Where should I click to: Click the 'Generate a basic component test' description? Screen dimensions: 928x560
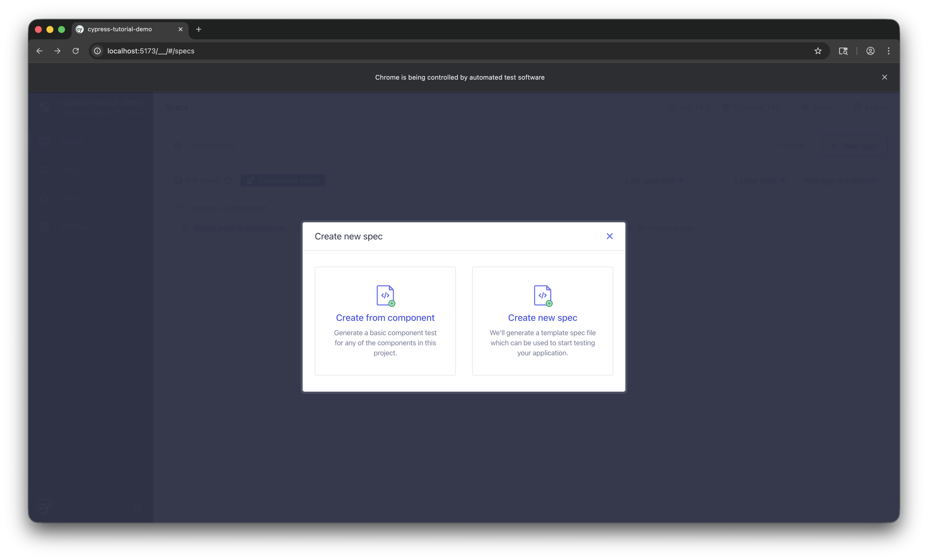[x=385, y=343]
